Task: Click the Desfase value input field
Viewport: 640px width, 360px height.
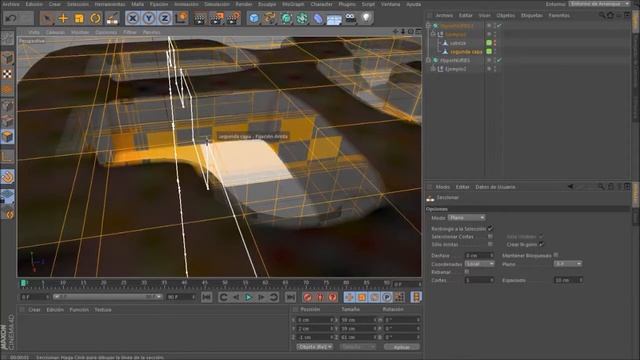Action: [479, 256]
